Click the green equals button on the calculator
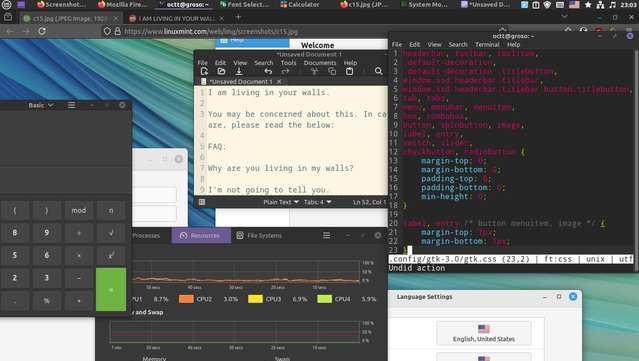This screenshot has height=361, width=639. point(111,289)
